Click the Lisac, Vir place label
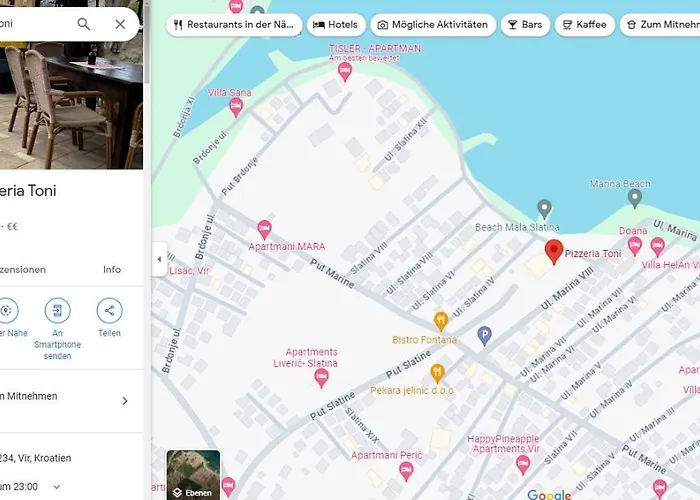The height and width of the screenshot is (500, 700). click(189, 271)
